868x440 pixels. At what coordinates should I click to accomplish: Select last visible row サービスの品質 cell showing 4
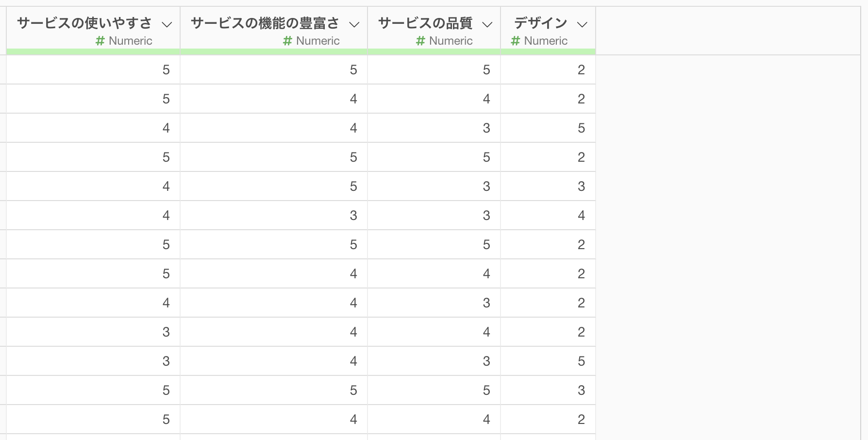(434, 419)
